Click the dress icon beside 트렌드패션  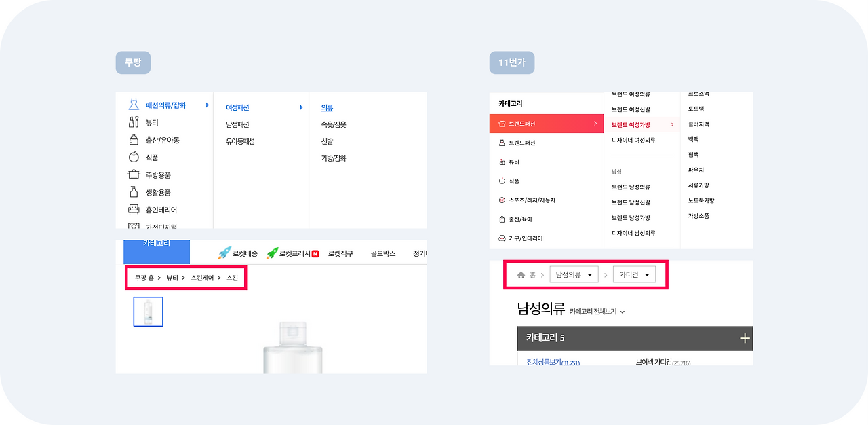(502, 143)
